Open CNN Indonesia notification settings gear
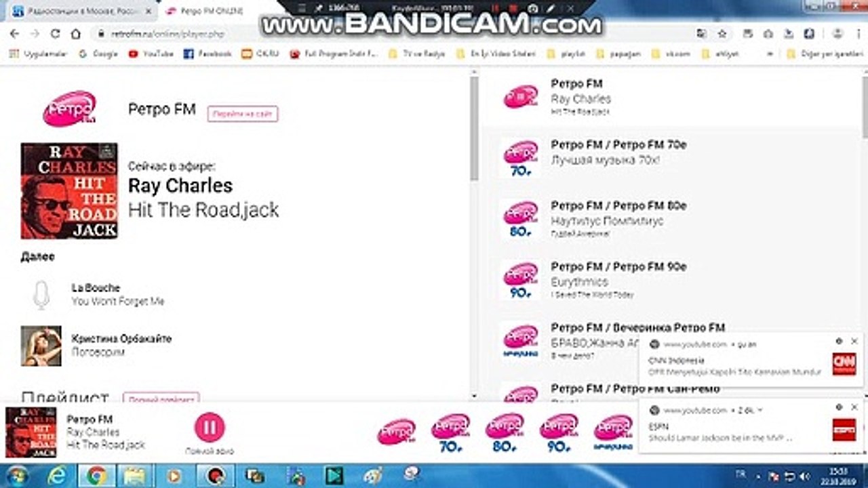868x488 pixels. (839, 341)
